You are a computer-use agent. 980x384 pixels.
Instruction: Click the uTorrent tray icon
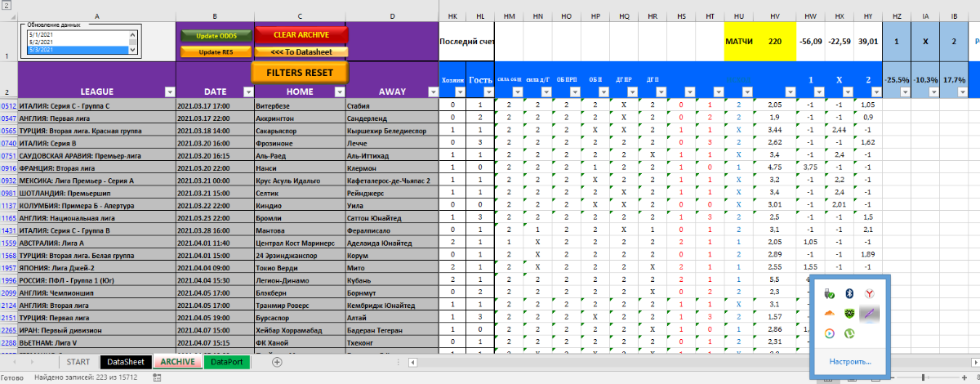[849, 333]
